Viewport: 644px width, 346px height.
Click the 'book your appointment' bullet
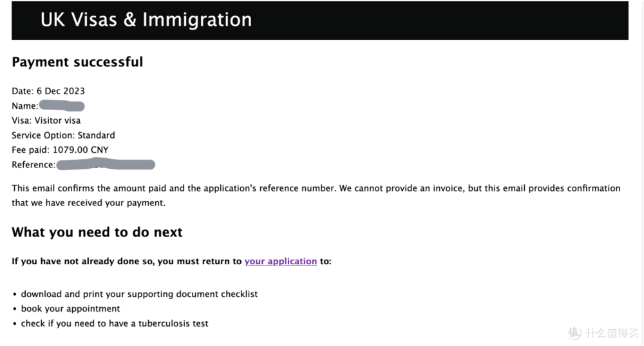click(70, 309)
